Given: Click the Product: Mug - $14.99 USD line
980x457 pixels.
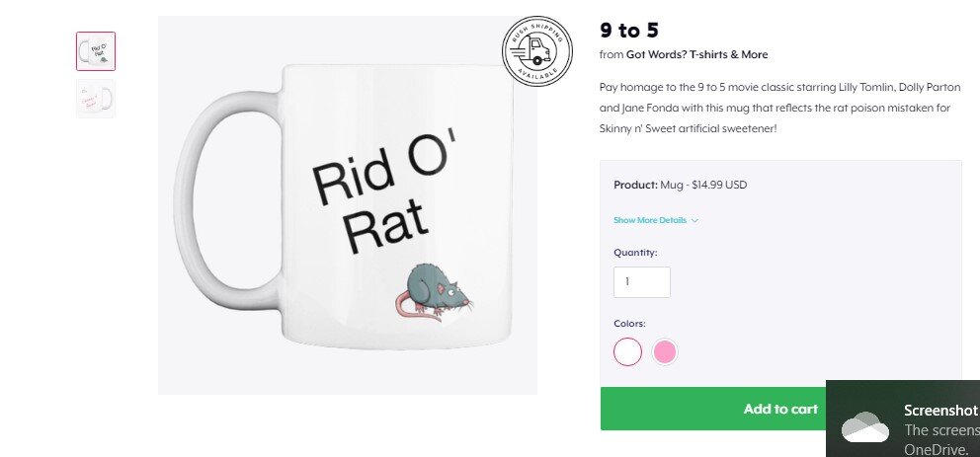Looking at the screenshot, I should (x=680, y=185).
